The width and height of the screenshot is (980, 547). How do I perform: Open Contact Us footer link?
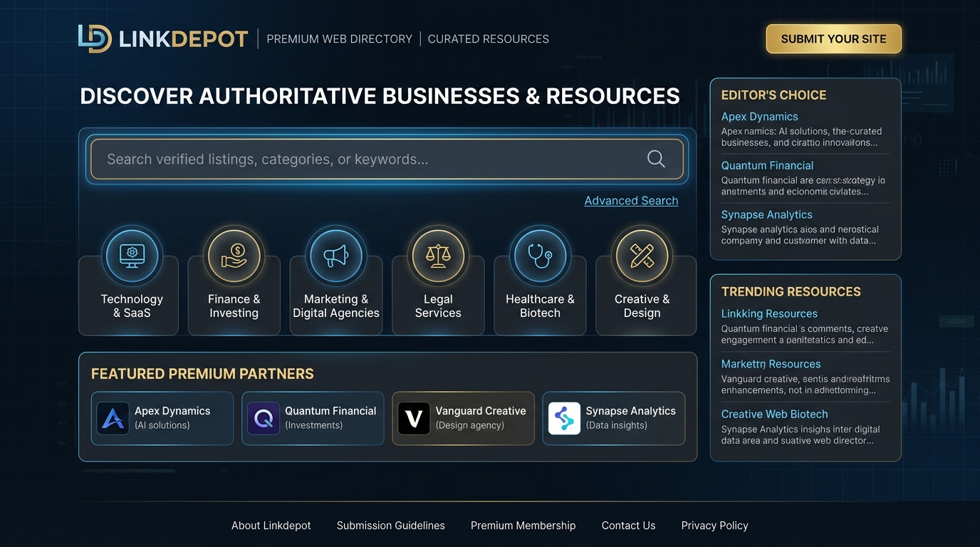(629, 526)
